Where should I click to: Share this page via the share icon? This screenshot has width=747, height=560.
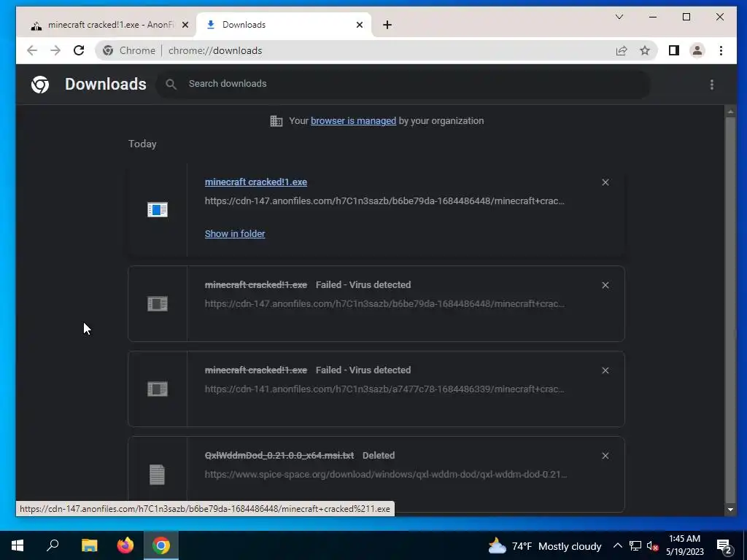pos(622,50)
